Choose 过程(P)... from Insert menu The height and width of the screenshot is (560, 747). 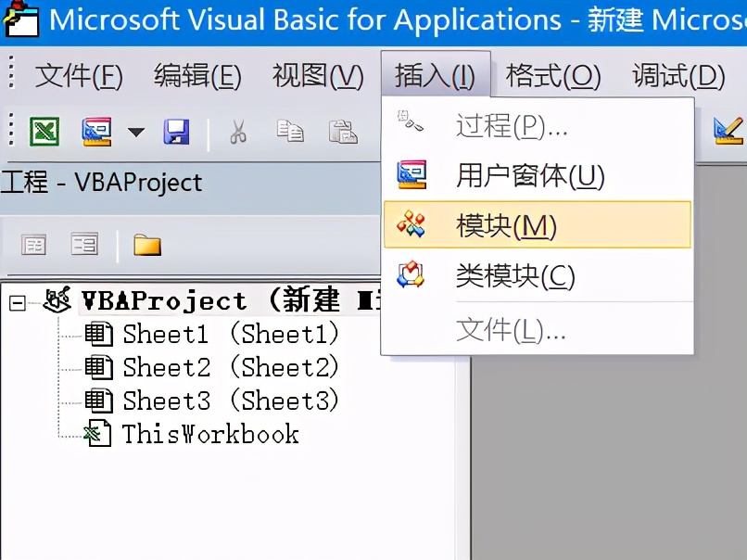coord(538,126)
